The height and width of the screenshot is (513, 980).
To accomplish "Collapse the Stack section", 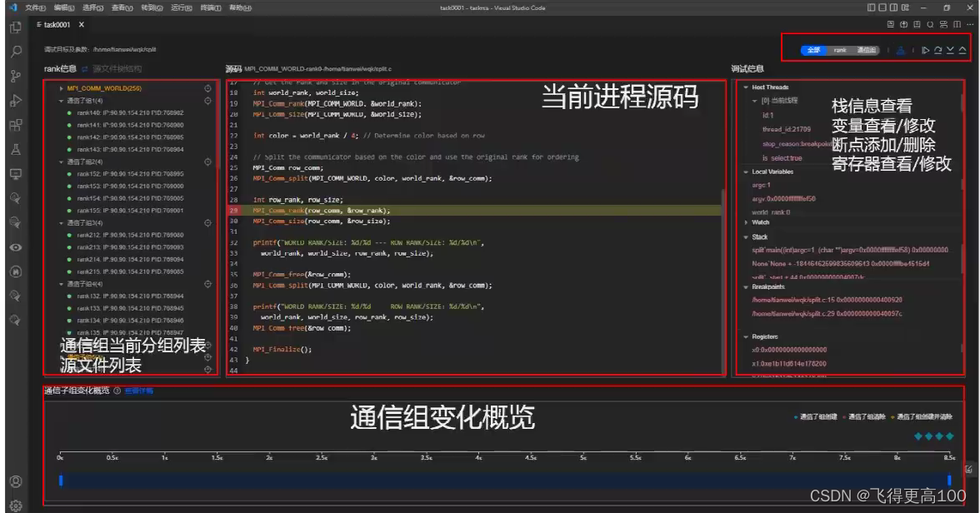I will point(746,237).
